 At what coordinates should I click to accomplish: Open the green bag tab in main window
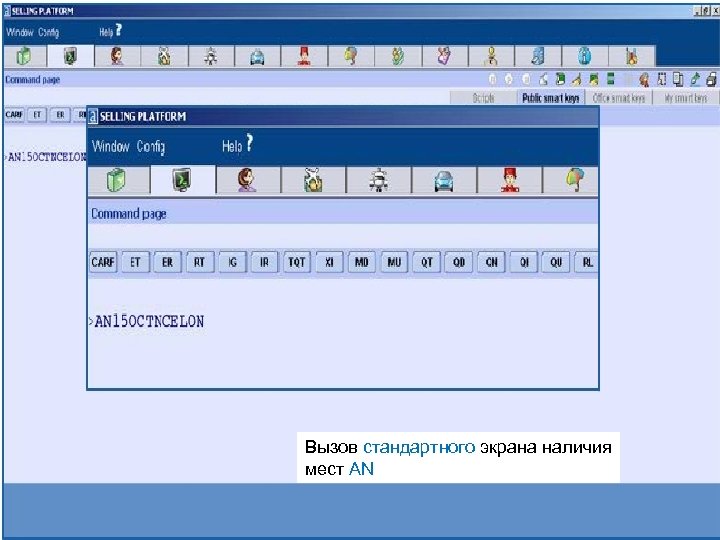point(24,56)
